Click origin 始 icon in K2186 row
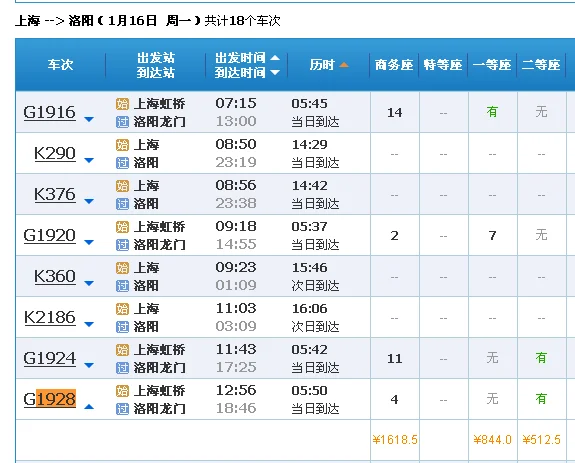575x463 pixels. (122, 309)
